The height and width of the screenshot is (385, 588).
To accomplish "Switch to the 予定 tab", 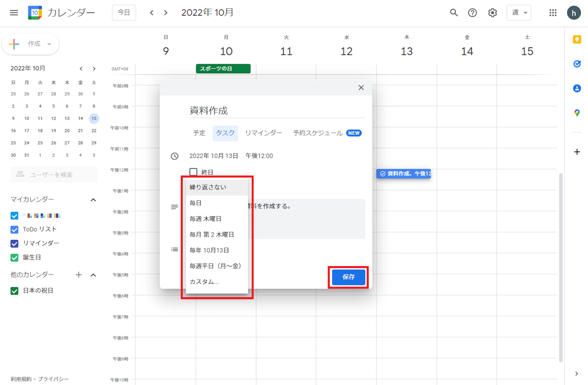I will (199, 133).
